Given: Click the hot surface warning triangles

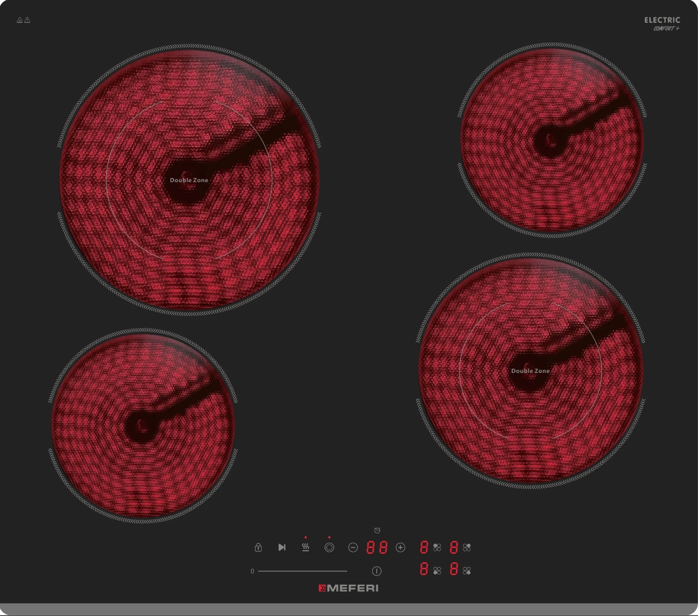Looking at the screenshot, I should [23, 20].
